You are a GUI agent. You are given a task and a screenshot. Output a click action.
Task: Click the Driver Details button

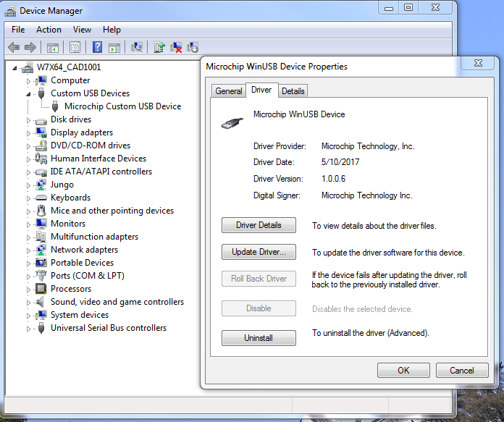(259, 225)
